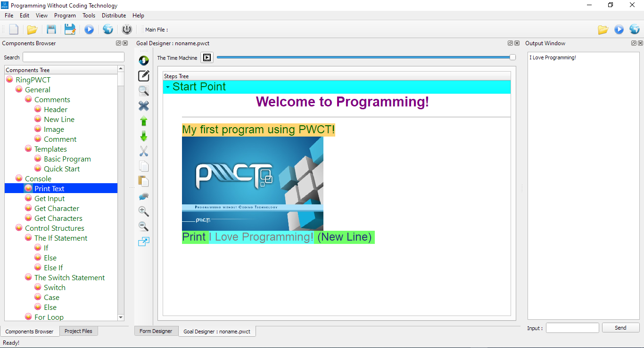Click the speech bubbles comment icon
The image size is (644, 348).
(144, 196)
